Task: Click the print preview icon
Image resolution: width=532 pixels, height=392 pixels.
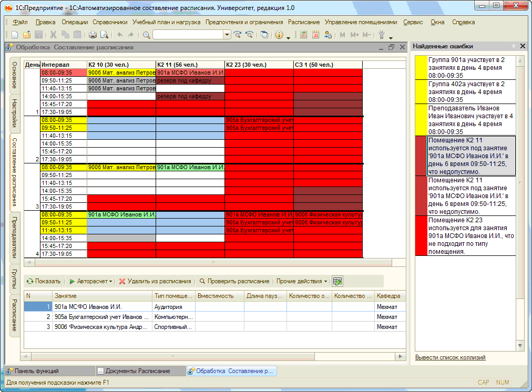Action: [104, 35]
